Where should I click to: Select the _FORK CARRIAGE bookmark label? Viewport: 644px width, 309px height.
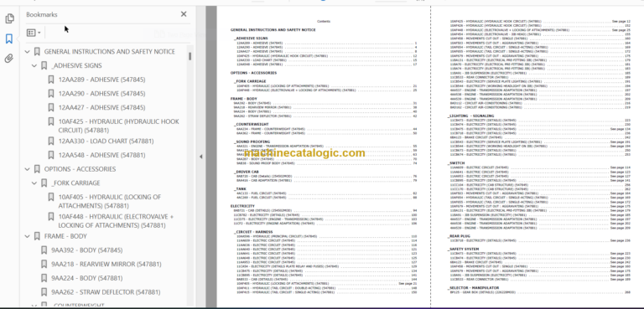pos(75,183)
